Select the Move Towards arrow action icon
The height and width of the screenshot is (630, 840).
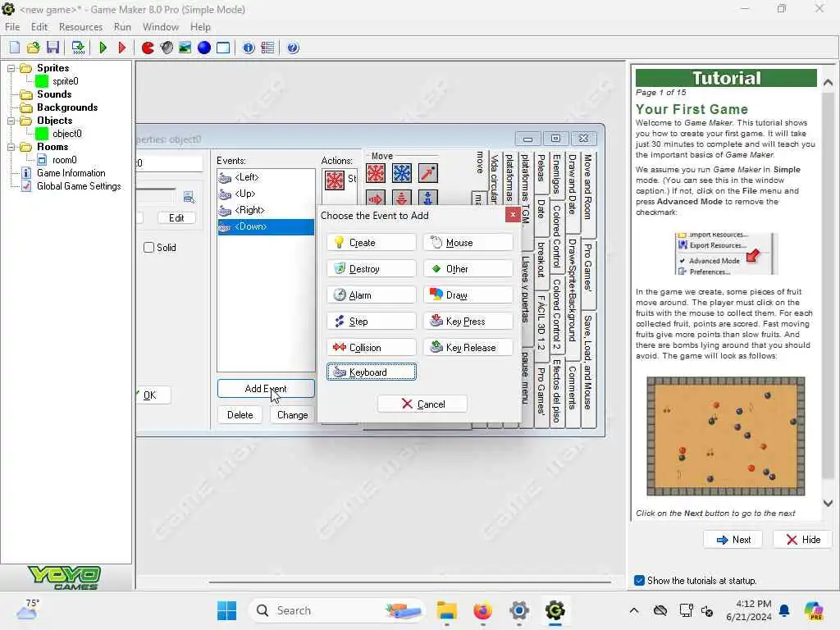pos(427,173)
